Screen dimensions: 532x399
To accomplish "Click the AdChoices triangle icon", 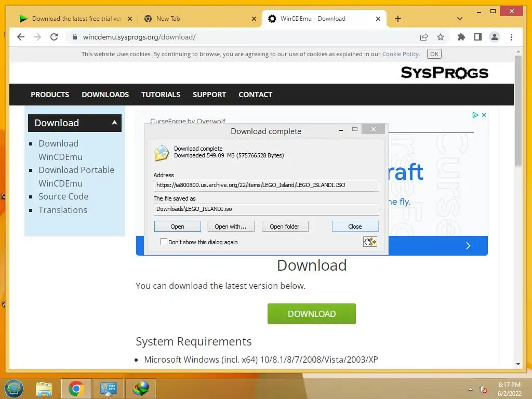I will click(x=475, y=115).
